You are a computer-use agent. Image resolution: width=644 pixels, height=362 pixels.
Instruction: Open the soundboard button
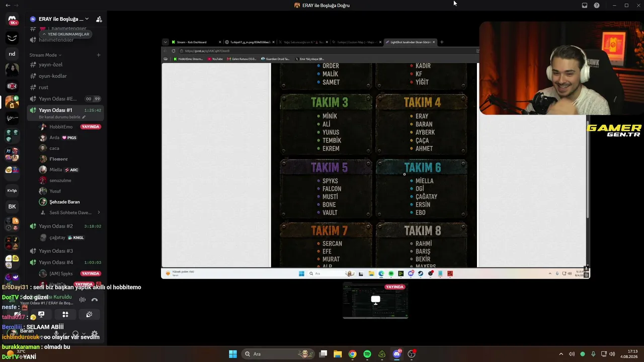89,314
